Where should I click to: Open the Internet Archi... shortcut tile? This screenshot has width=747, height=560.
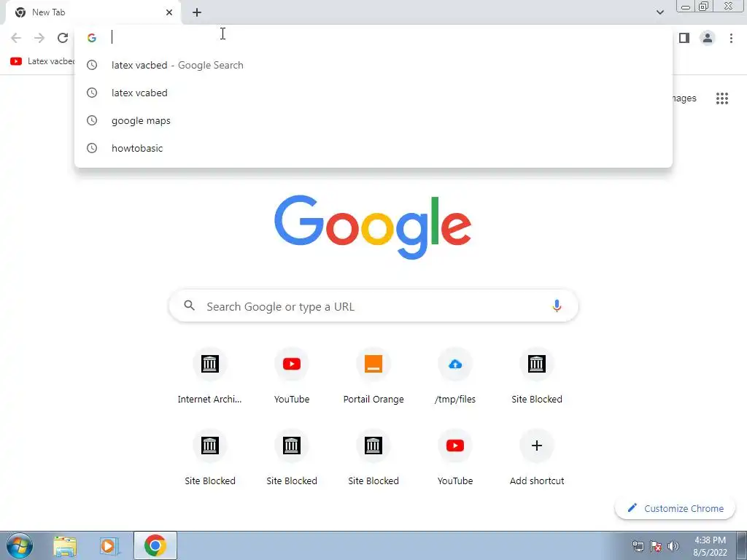coord(209,376)
